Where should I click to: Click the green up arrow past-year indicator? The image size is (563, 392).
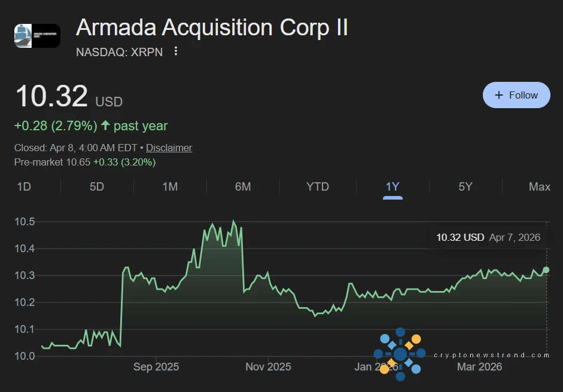pyautogui.click(x=105, y=125)
